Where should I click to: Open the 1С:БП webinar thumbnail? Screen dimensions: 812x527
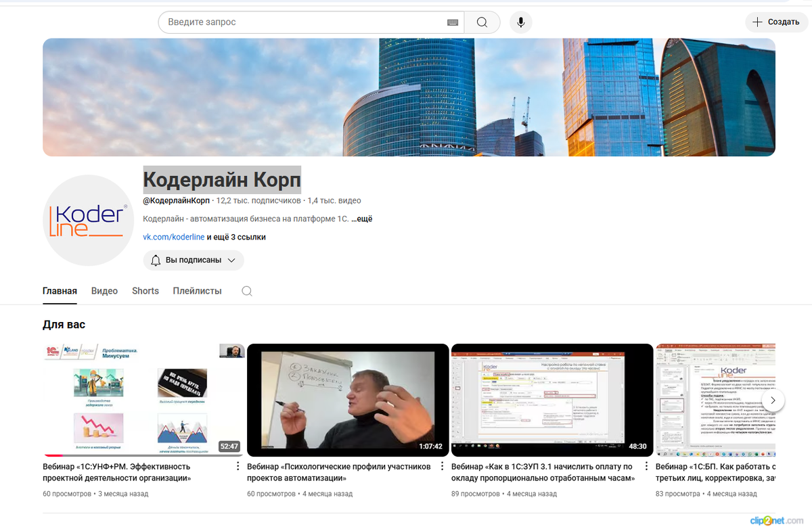[715, 400]
